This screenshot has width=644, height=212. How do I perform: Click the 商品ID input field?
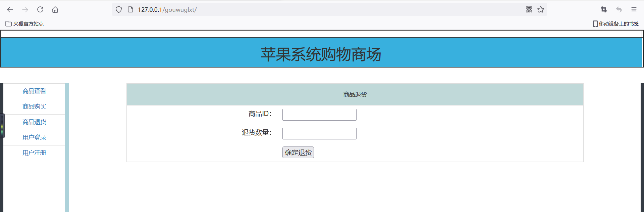[x=319, y=115]
